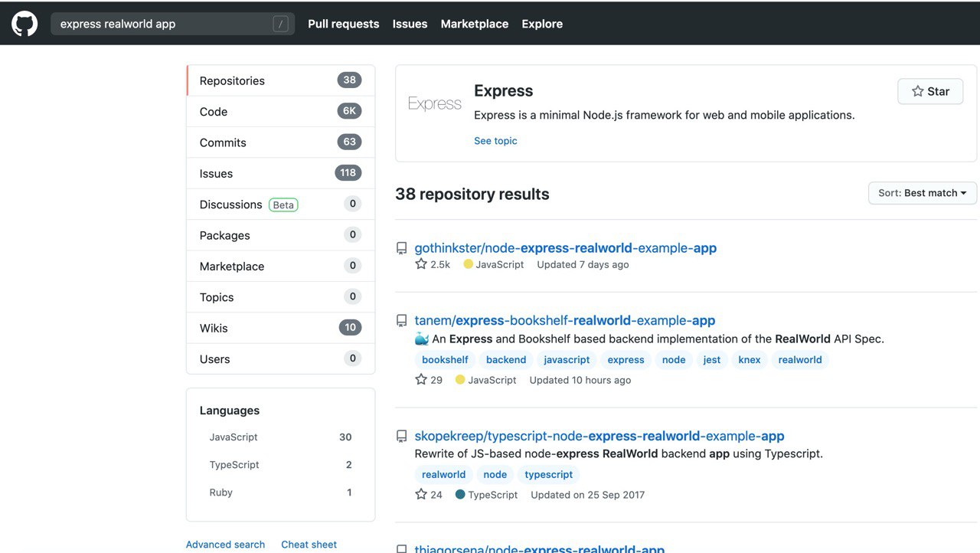Screen dimensions: 980x553
Task: Click realworld tag on tanem repo
Action: [800, 360]
